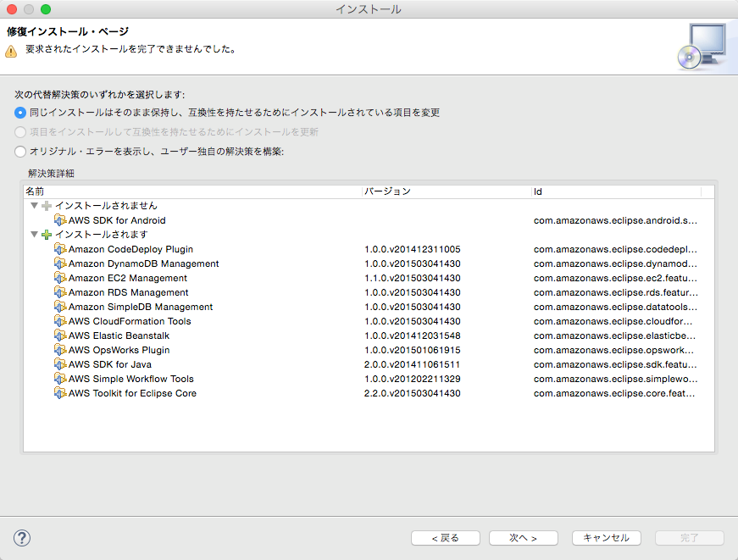Click the gray plus icon beside インストールされません

pyautogui.click(x=47, y=206)
